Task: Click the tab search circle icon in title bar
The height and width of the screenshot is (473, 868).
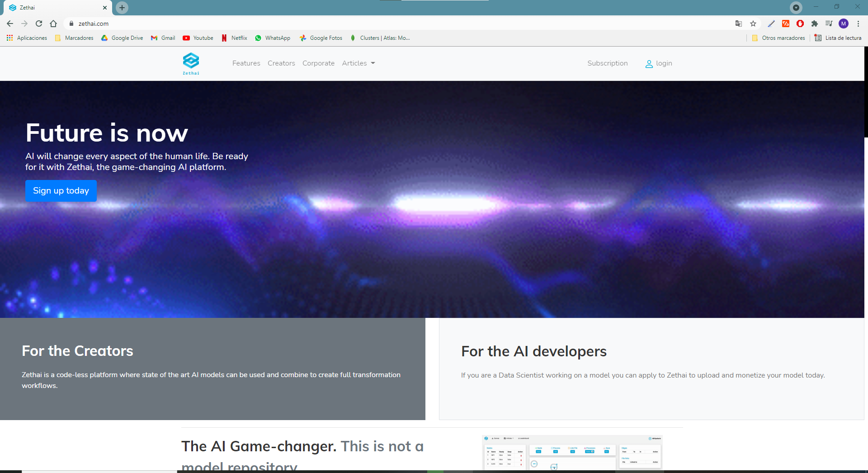Action: coord(796,7)
